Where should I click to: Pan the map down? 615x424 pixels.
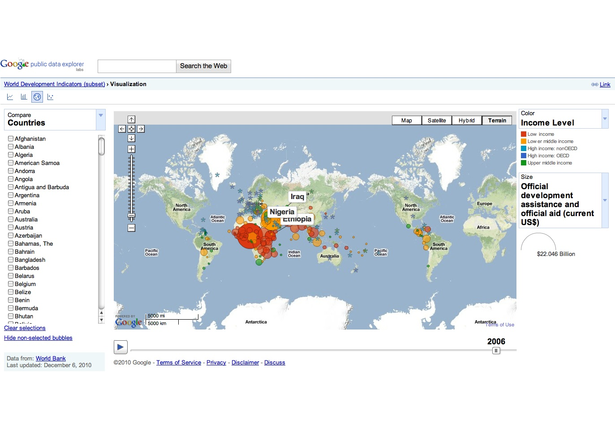[x=131, y=138]
